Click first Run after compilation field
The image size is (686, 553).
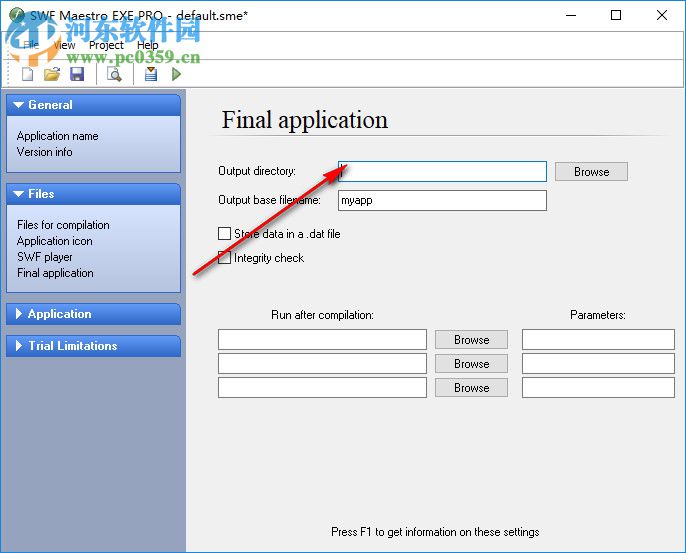click(322, 340)
